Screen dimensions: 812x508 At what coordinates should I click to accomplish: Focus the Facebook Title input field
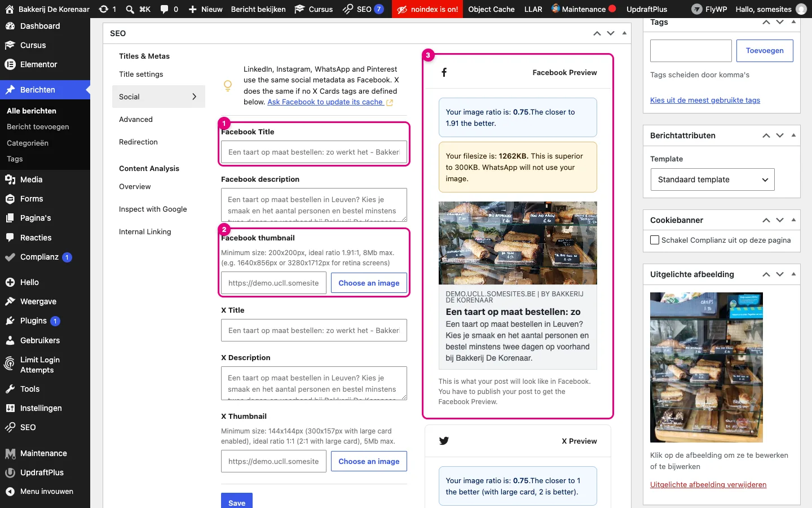tap(314, 152)
